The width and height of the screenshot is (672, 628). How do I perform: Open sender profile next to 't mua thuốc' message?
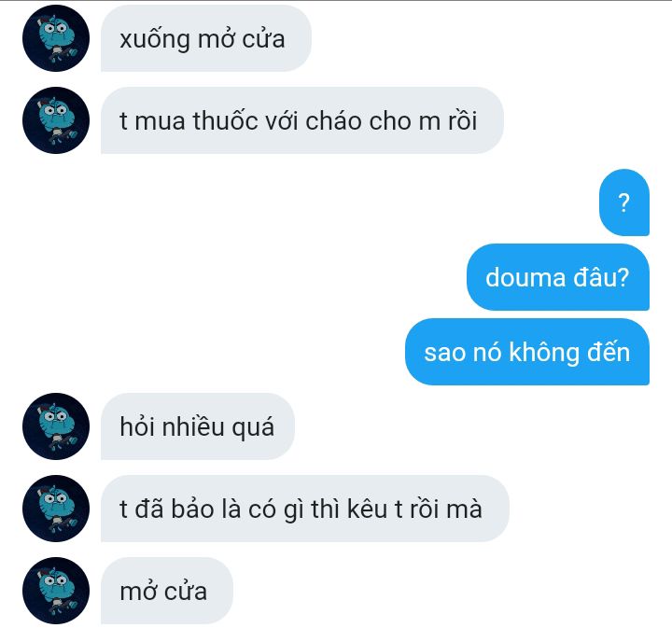[56, 120]
